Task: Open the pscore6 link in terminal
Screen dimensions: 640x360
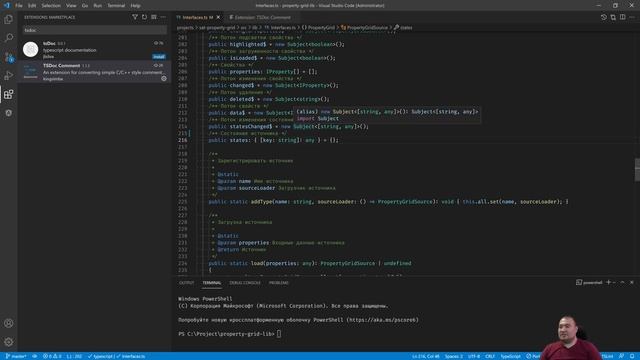Action: pyautogui.click(x=382, y=320)
